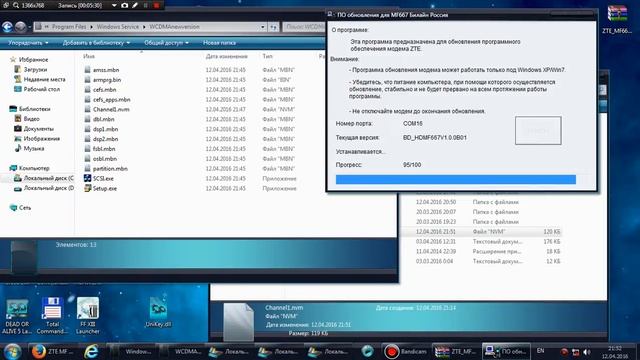Image resolution: width=640 pixels, height=360 pixels.
Task: Select Компьютер in navigation pane
Action: [34, 168]
